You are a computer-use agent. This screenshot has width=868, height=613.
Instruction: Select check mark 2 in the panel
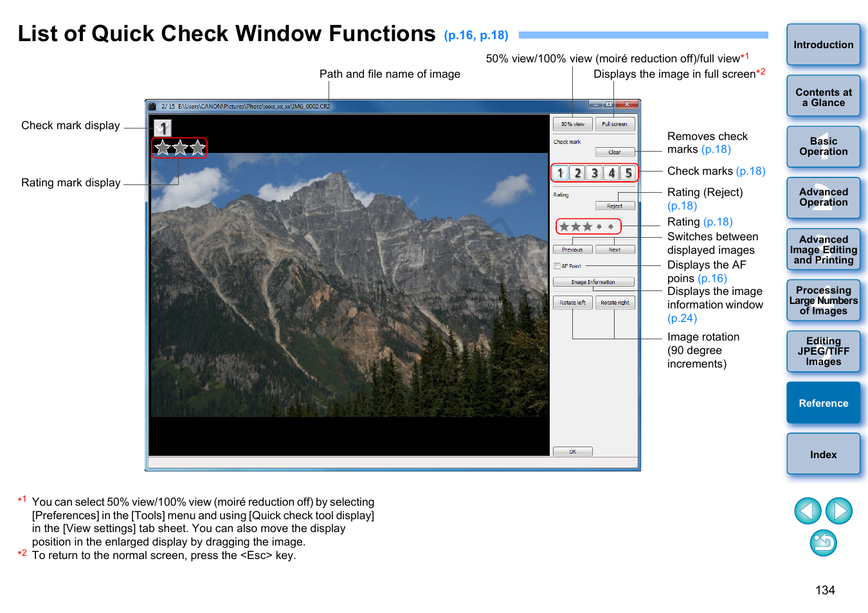(577, 173)
